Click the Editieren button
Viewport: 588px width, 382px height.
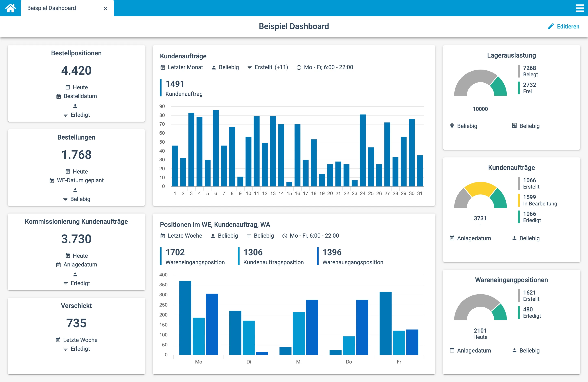[563, 26]
